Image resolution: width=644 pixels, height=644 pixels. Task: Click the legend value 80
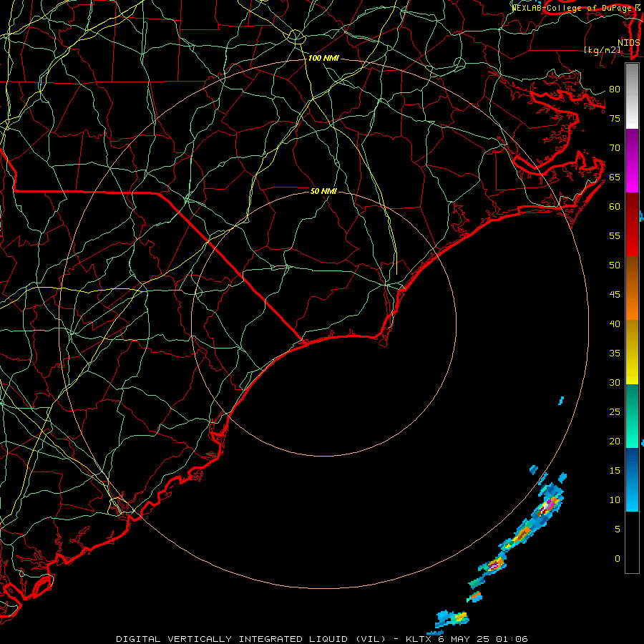click(x=615, y=89)
